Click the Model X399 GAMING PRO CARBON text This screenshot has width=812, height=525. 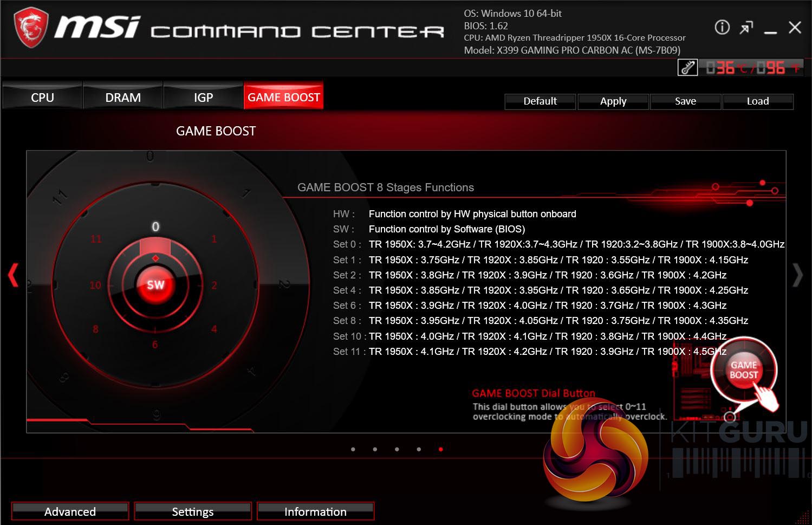point(572,50)
